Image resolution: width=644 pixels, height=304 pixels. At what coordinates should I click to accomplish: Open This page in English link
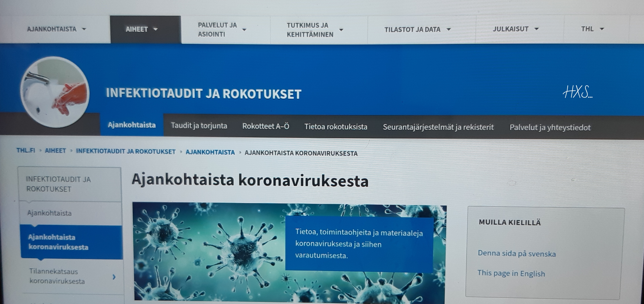point(511,273)
